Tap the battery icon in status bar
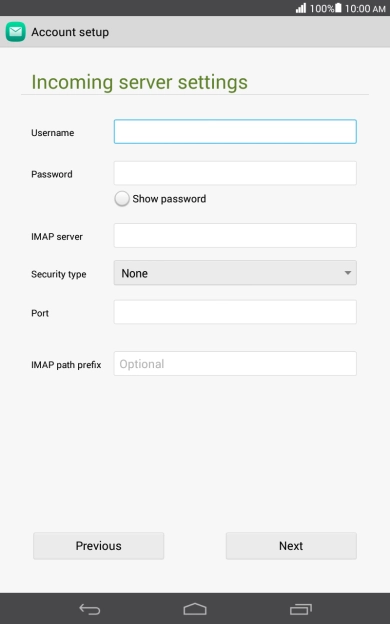 point(338,8)
